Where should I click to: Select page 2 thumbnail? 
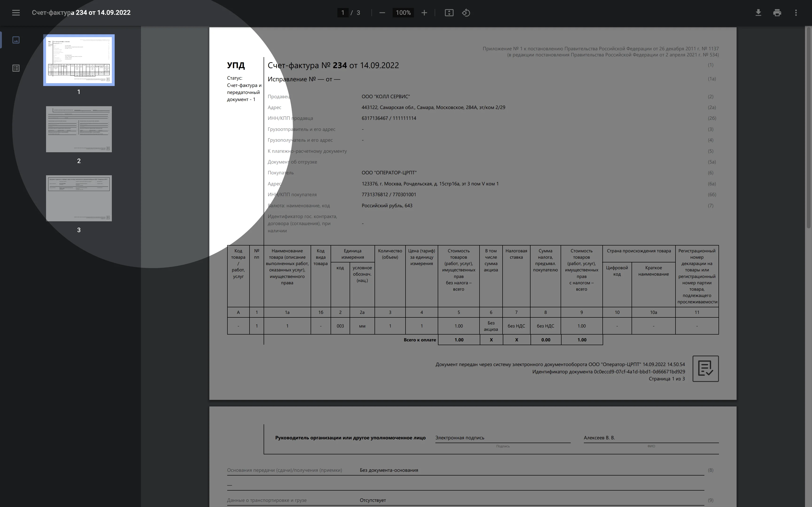point(79,129)
